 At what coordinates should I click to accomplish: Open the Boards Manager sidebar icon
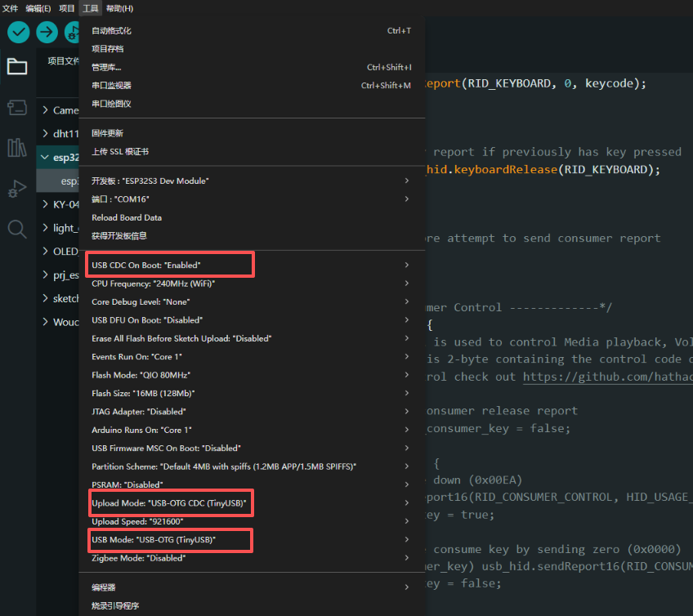tap(16, 107)
